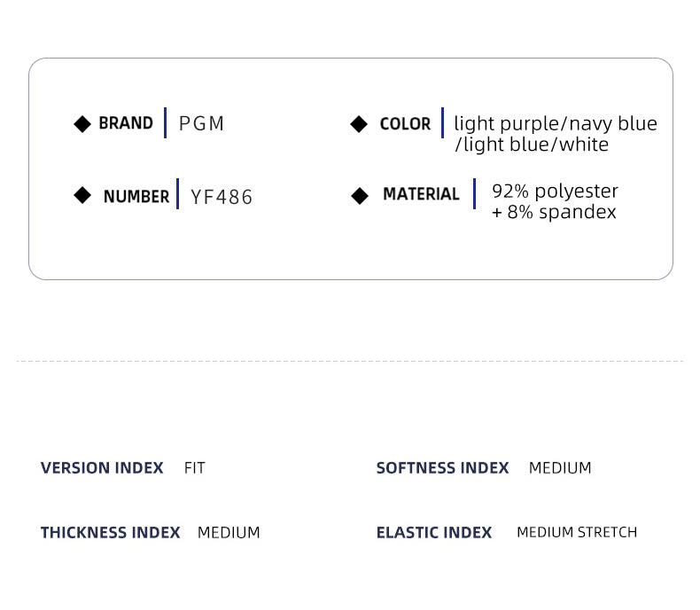
Task: Click the 92% polyester text
Action: pos(555,192)
